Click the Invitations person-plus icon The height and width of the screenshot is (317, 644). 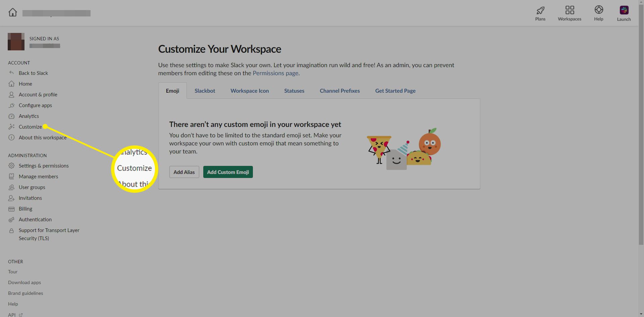pyautogui.click(x=11, y=198)
